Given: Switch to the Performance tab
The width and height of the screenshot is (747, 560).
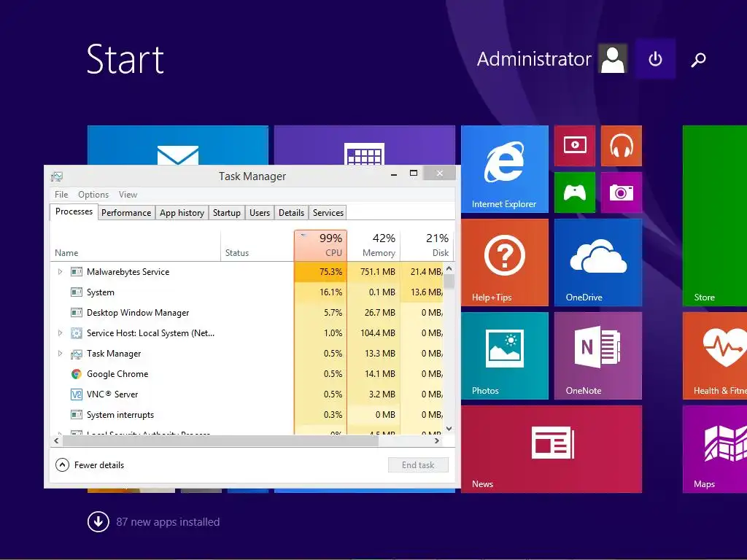Looking at the screenshot, I should (126, 212).
